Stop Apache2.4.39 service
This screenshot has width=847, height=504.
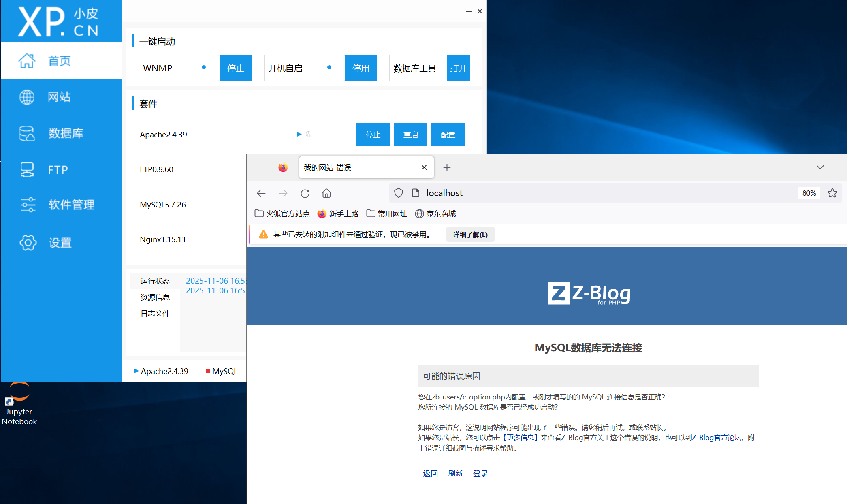click(373, 135)
